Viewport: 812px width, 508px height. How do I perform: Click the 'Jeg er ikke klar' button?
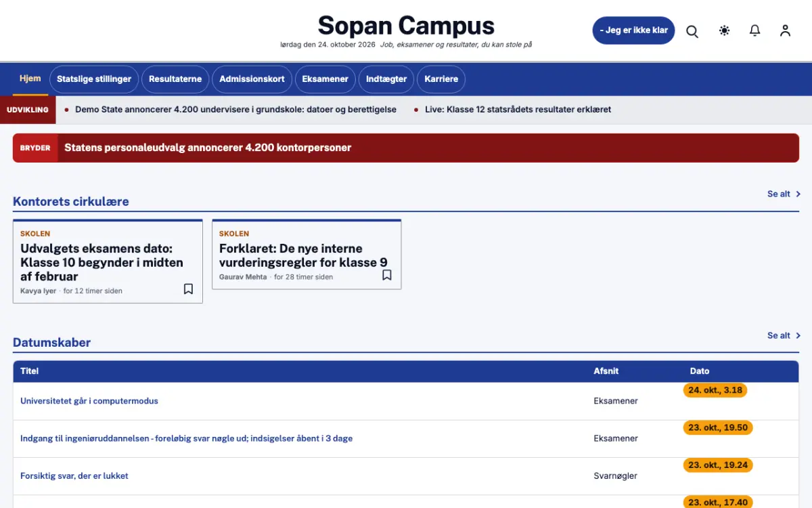(x=633, y=30)
